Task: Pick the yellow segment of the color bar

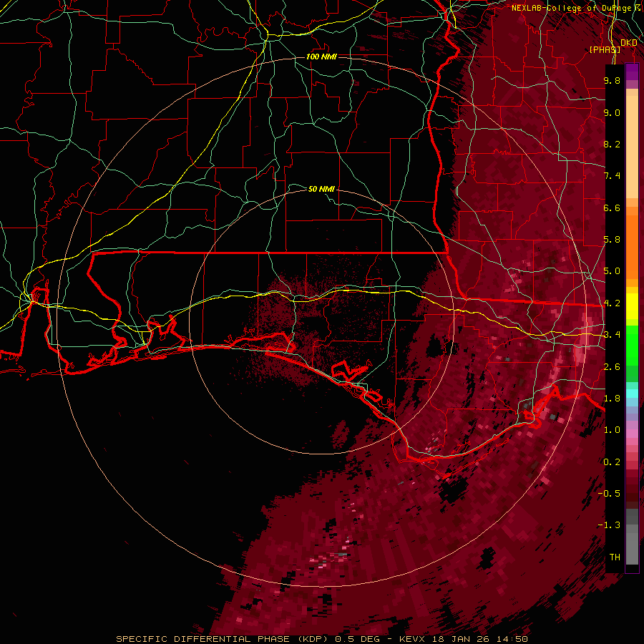Action: coord(632,306)
